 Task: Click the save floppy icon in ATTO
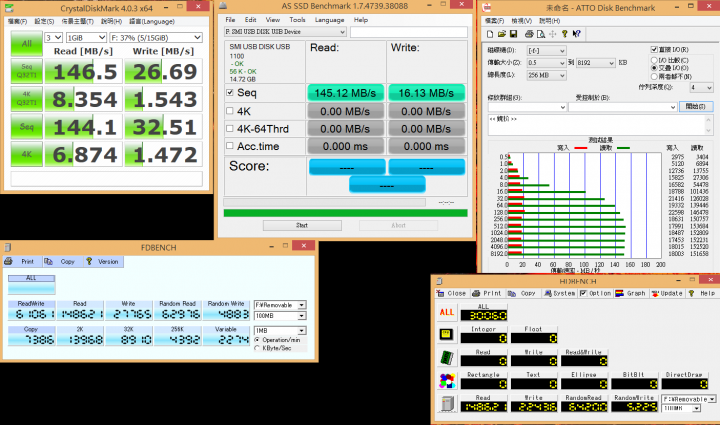pyautogui.click(x=513, y=34)
